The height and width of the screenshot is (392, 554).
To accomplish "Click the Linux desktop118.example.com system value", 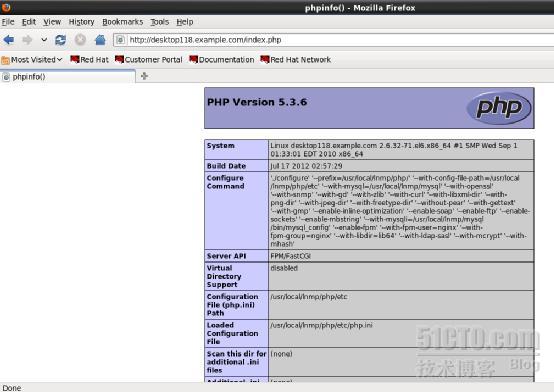I will click(394, 150).
